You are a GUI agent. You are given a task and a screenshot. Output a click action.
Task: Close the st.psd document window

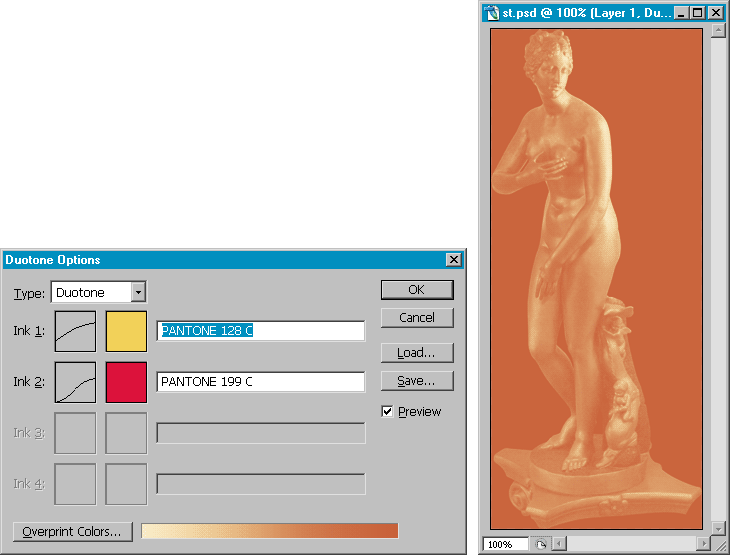click(716, 13)
